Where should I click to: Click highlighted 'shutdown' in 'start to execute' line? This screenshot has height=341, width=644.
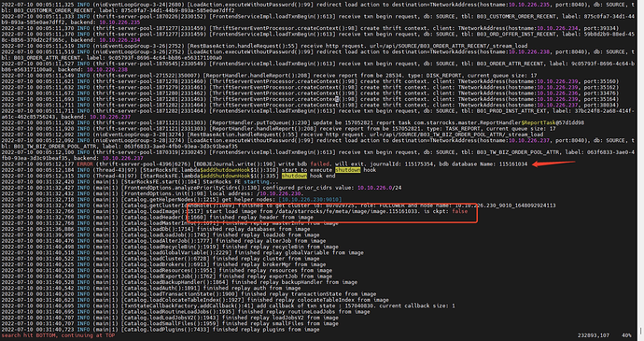347,170
